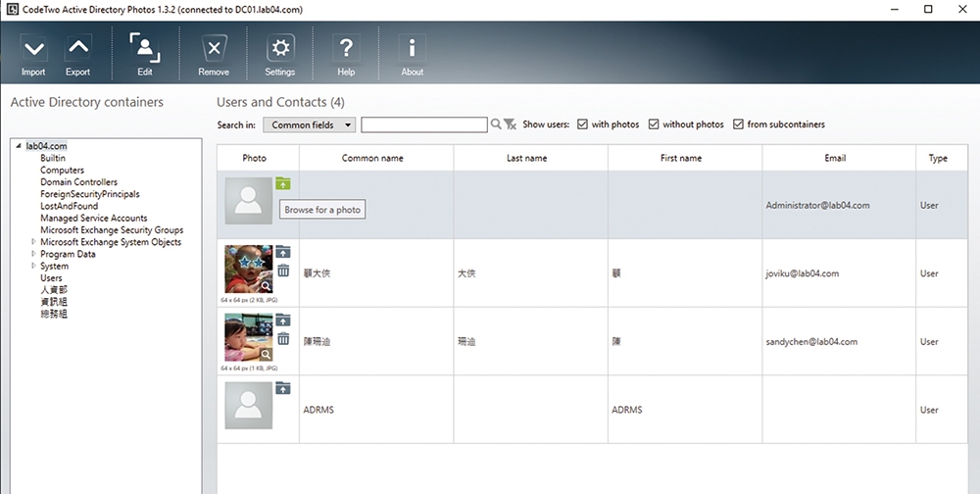Toggle 'without photos' checkbox

coord(654,124)
